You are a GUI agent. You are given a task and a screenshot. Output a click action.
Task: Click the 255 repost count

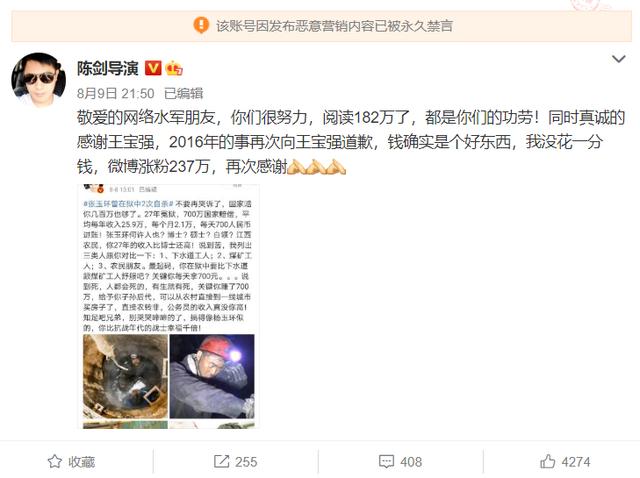(246, 462)
